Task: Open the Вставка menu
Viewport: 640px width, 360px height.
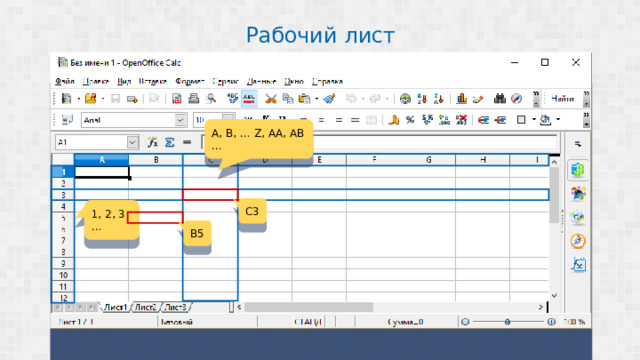Action: 153,81
